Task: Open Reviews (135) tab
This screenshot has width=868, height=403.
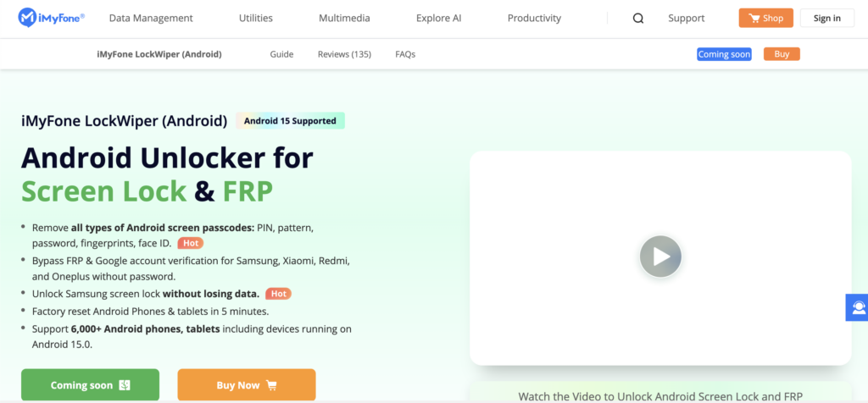Action: [x=344, y=54]
